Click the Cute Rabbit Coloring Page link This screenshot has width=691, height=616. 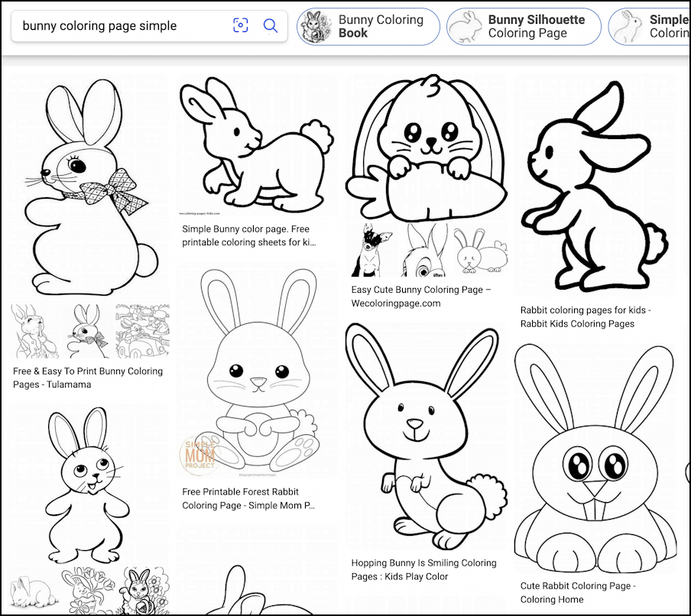(578, 592)
